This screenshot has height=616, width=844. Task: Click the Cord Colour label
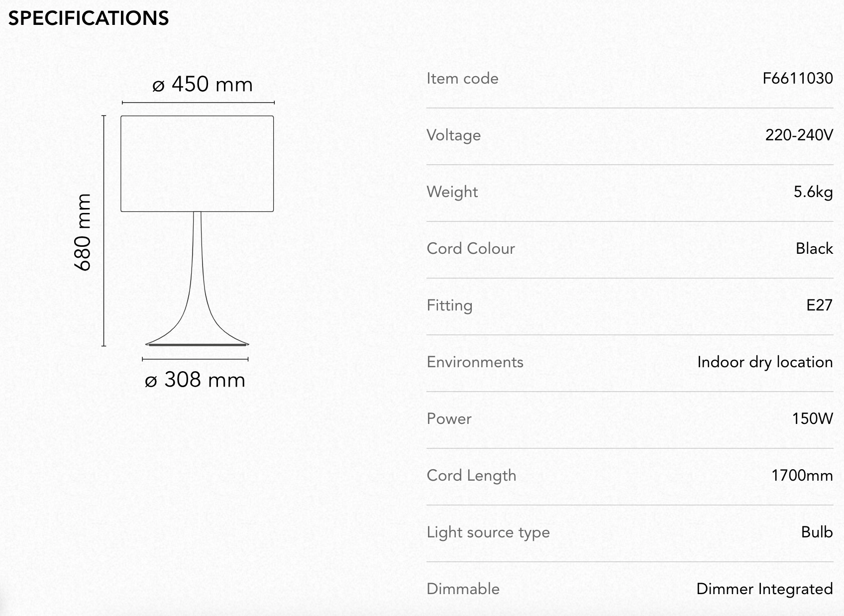pos(471,248)
